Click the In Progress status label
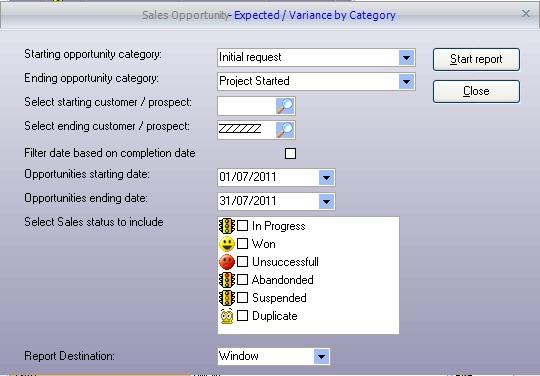The height and width of the screenshot is (376, 540). (x=279, y=226)
